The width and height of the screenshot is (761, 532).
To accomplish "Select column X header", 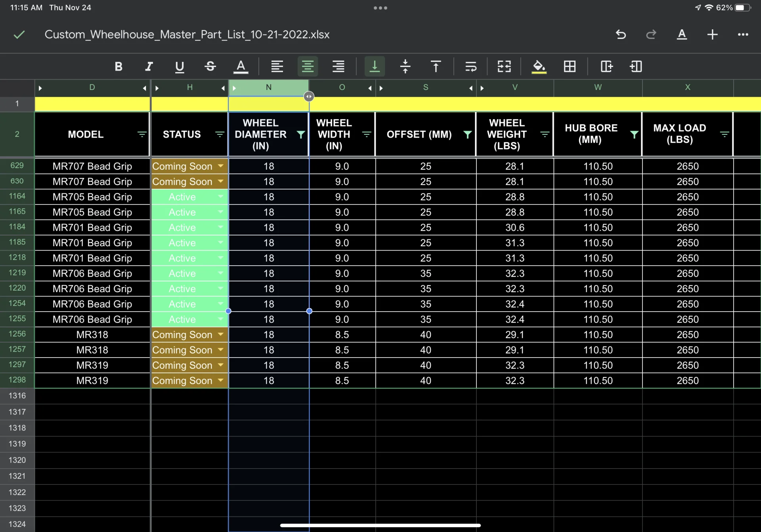I will coord(688,88).
